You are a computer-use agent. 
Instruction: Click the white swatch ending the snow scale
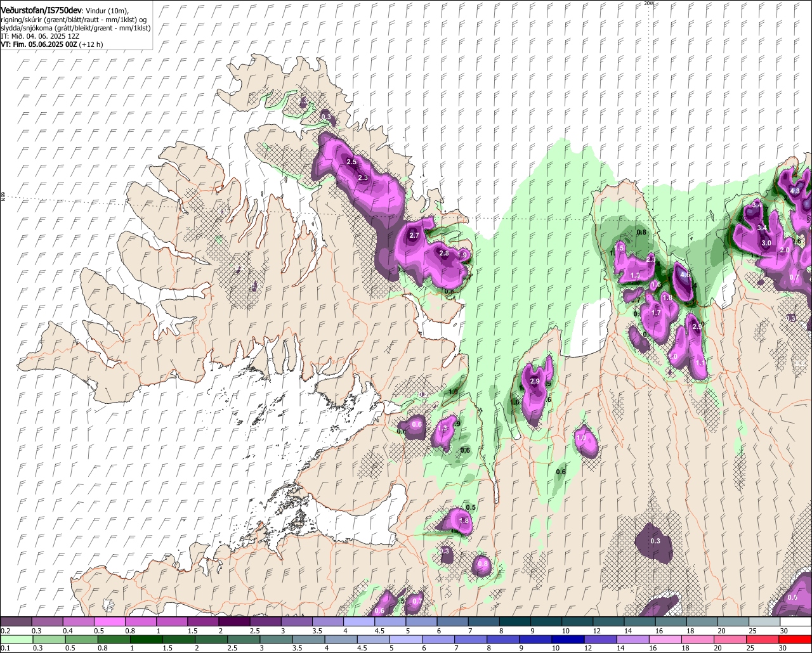click(796, 622)
